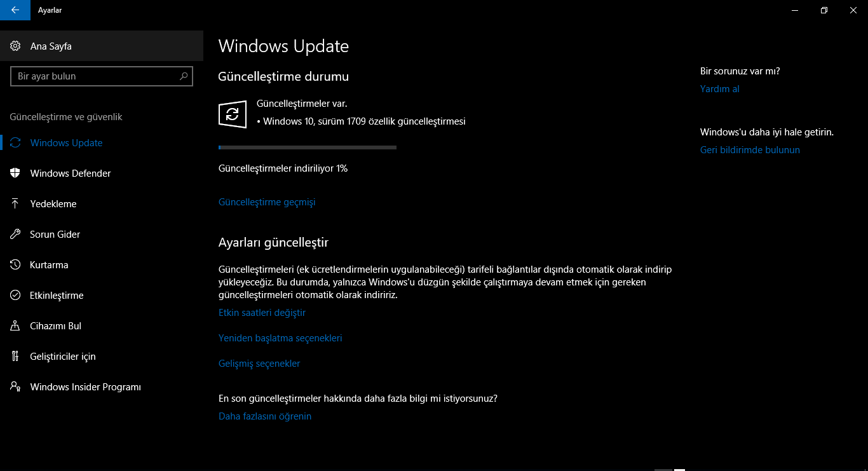
Task: Click the back arrow in title bar
Action: [15, 10]
